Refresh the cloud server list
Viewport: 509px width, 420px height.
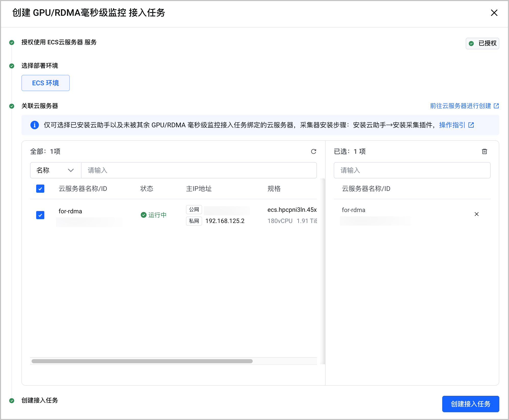coord(314,151)
